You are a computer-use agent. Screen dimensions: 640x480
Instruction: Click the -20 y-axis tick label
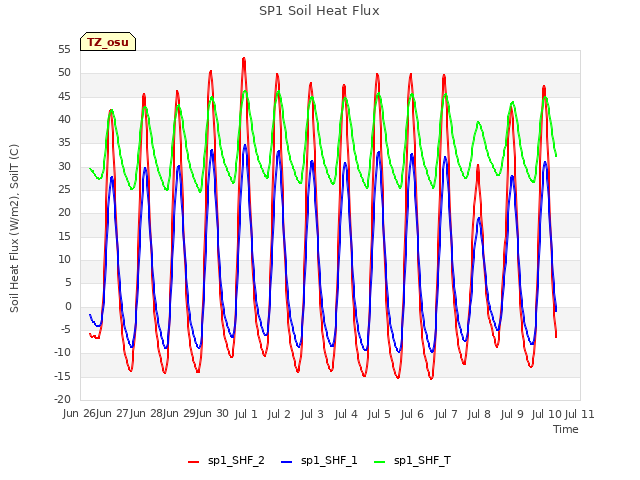click(62, 399)
